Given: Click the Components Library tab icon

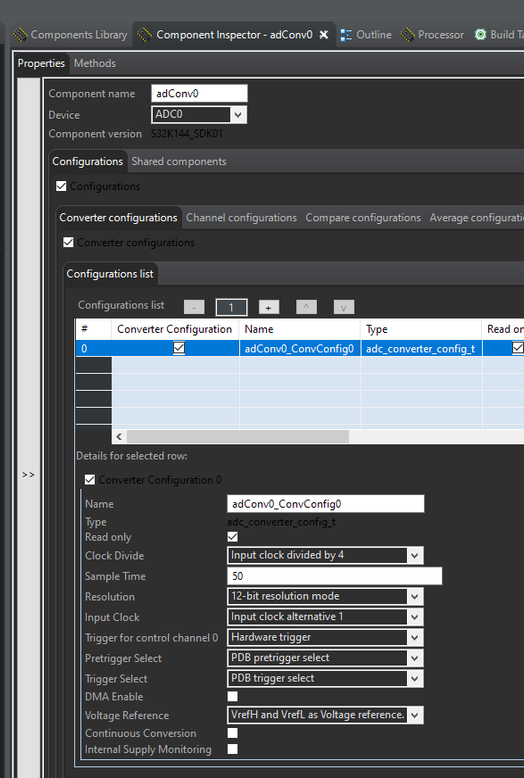Looking at the screenshot, I should coord(20,35).
